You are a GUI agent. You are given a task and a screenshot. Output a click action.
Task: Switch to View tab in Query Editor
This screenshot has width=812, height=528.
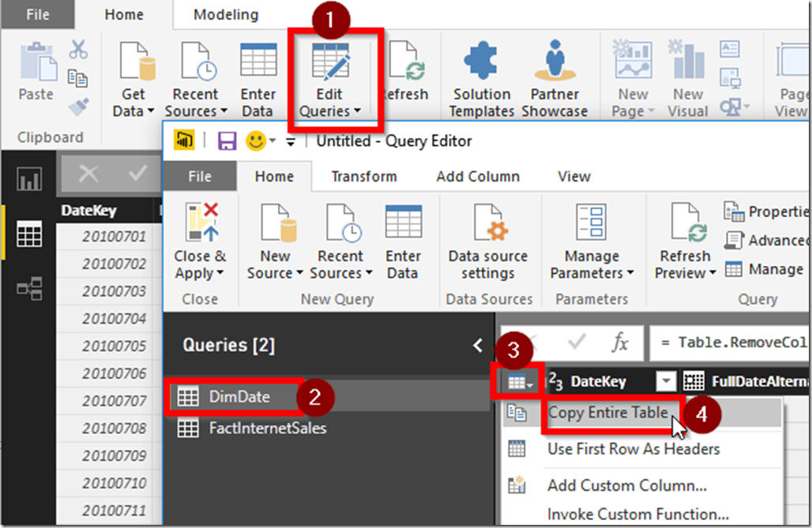click(x=573, y=177)
